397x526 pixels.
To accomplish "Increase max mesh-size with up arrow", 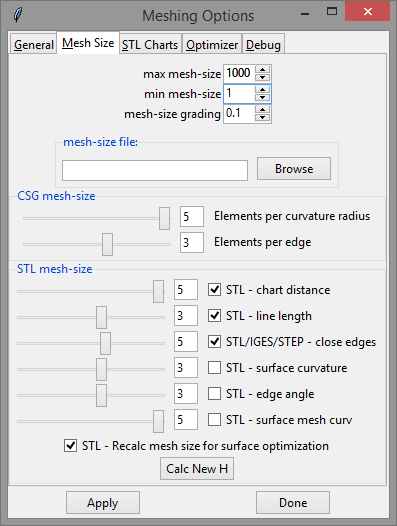I will [x=262, y=70].
